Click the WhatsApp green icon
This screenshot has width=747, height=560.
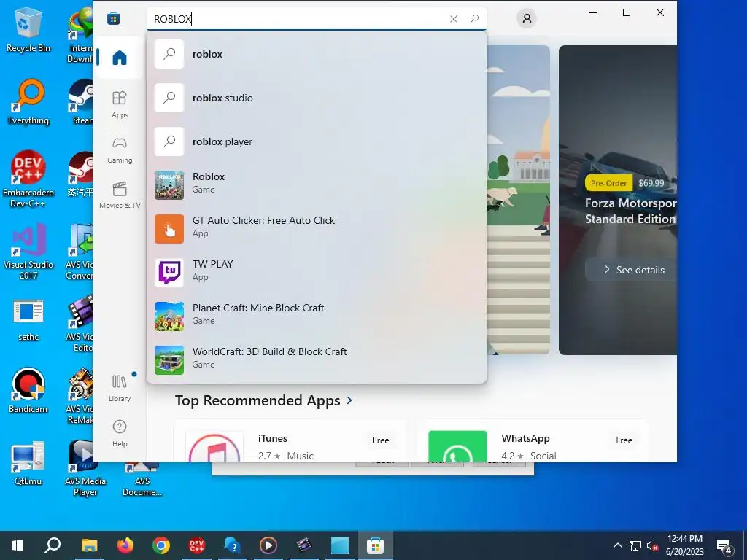tap(457, 446)
